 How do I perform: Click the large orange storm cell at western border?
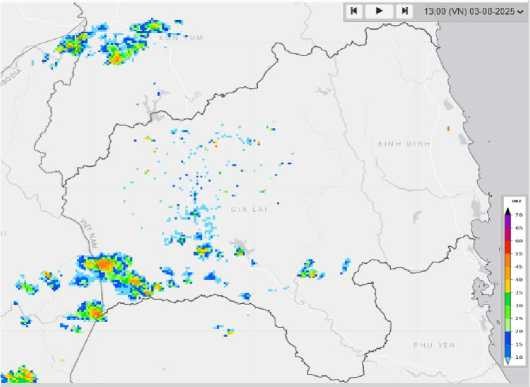(103, 264)
